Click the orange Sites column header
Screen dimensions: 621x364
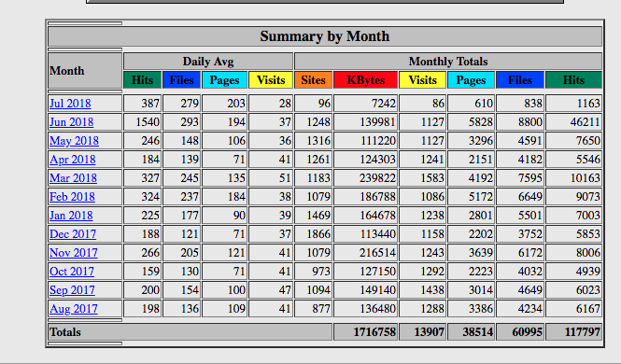coord(313,80)
